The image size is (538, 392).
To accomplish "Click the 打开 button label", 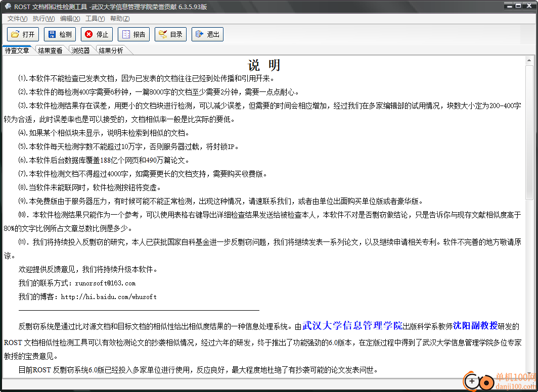I will click(28, 34).
